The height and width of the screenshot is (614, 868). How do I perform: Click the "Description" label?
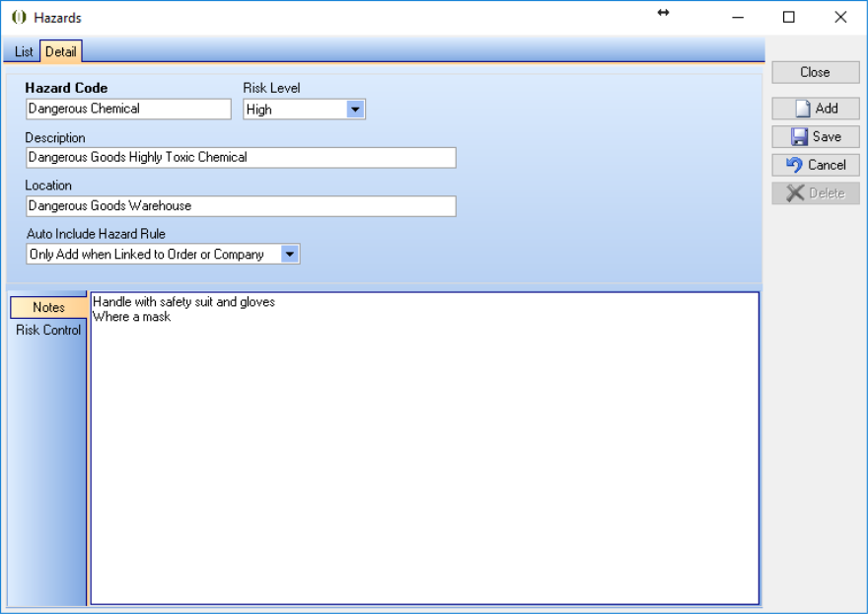55,137
